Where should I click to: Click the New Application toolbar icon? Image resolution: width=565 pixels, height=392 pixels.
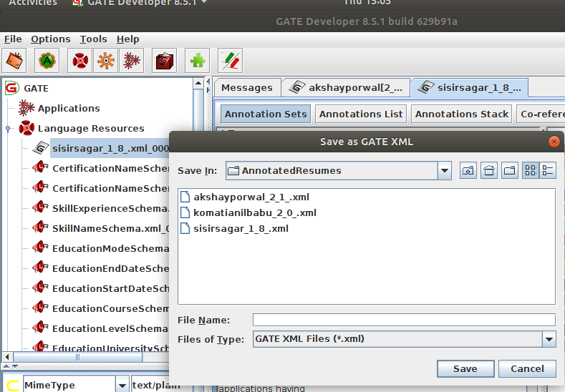point(132,61)
